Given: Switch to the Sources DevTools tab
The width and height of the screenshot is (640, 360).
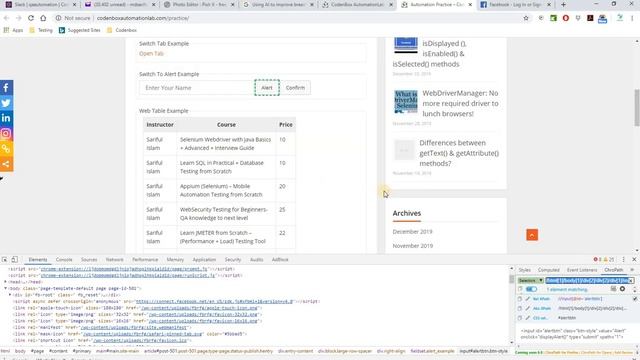Looking at the screenshot, I should click(x=89, y=260).
